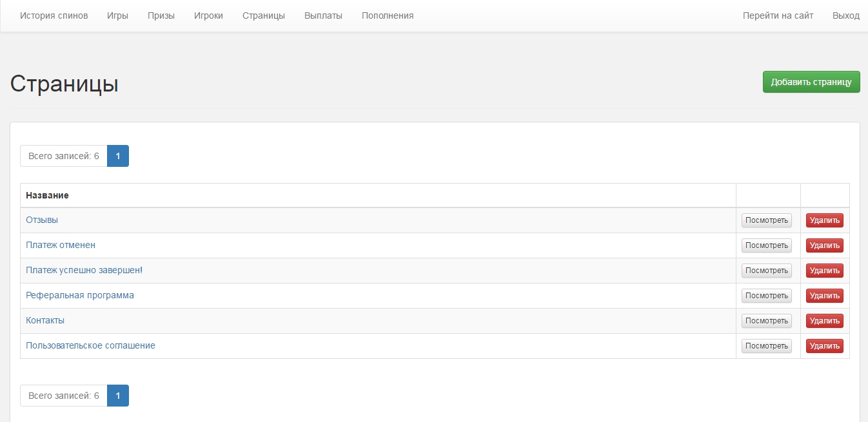Open the Пользовательское соглашение page link
Viewport: 868px width, 422px height.
[x=90, y=345]
